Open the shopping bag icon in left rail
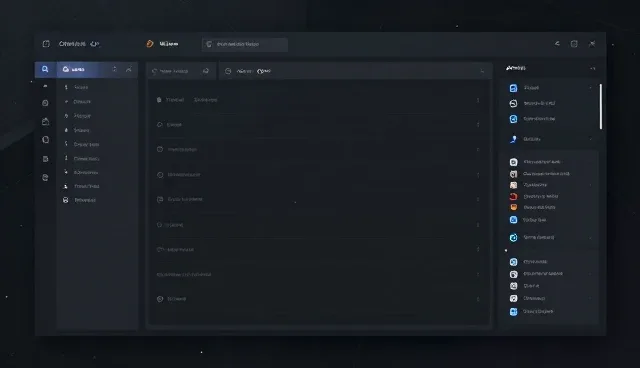This screenshot has width=640, height=368. click(45, 121)
